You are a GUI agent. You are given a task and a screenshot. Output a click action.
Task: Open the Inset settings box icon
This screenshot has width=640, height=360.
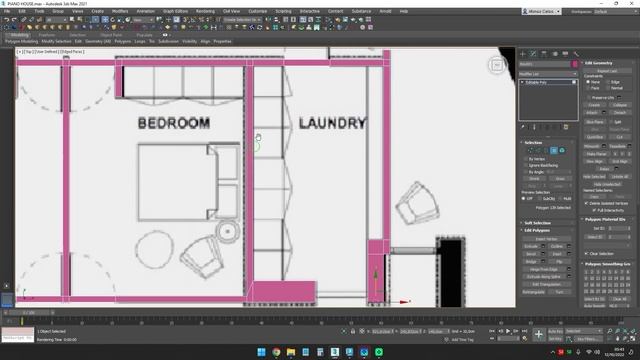coord(569,254)
